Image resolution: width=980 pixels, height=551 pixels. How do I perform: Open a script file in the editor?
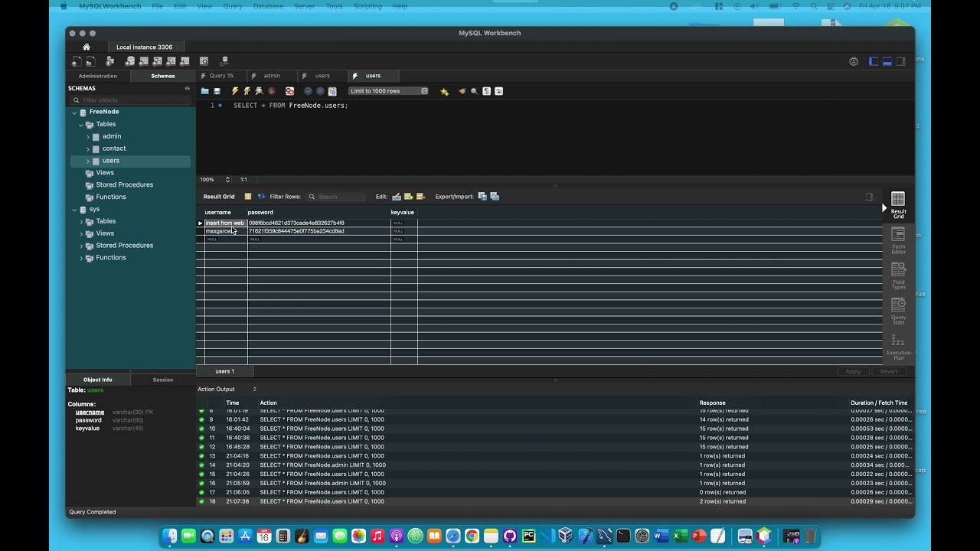(205, 91)
